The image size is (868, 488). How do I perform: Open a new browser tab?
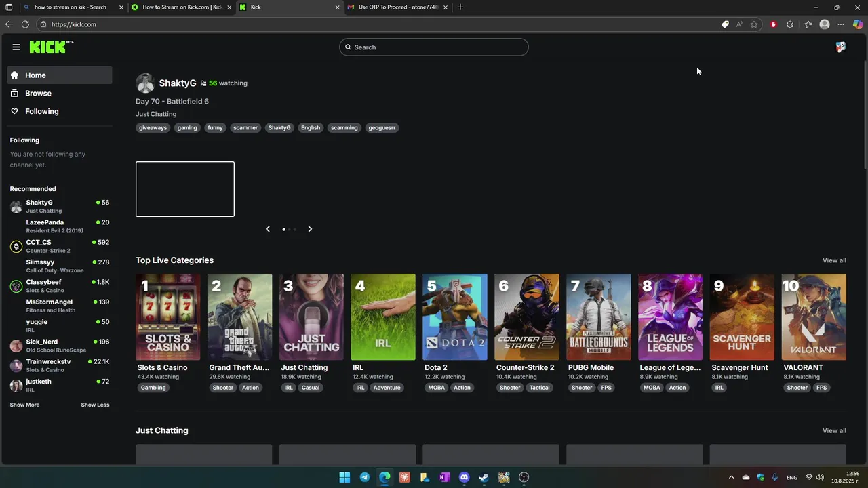tap(460, 7)
